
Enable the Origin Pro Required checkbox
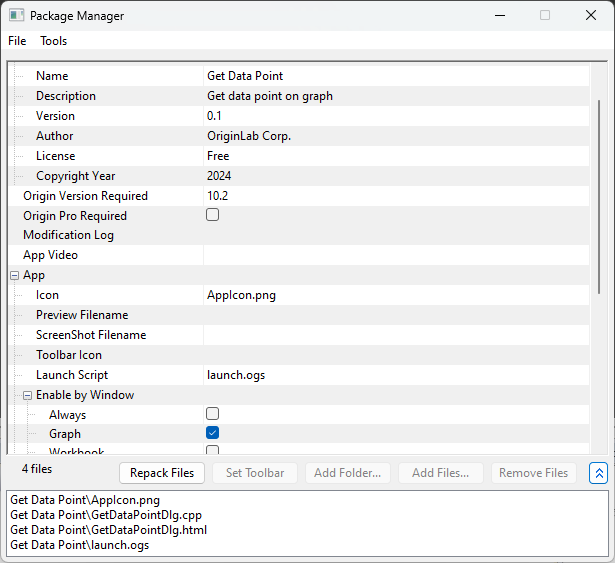pyautogui.click(x=212, y=215)
